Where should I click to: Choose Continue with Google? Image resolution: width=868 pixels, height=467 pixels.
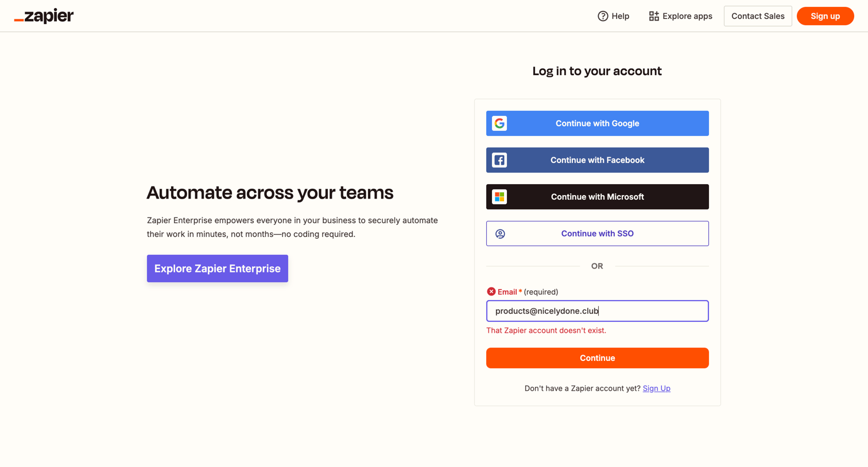coord(597,123)
